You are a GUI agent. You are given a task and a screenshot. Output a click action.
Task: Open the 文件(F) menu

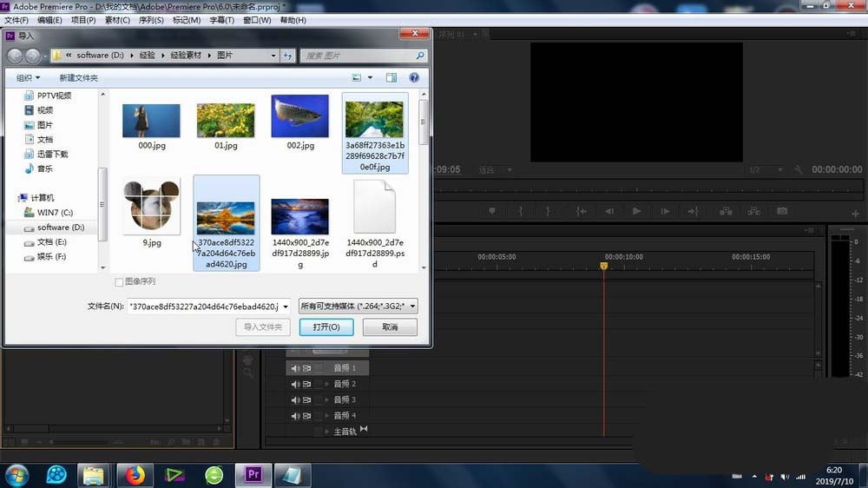point(16,20)
